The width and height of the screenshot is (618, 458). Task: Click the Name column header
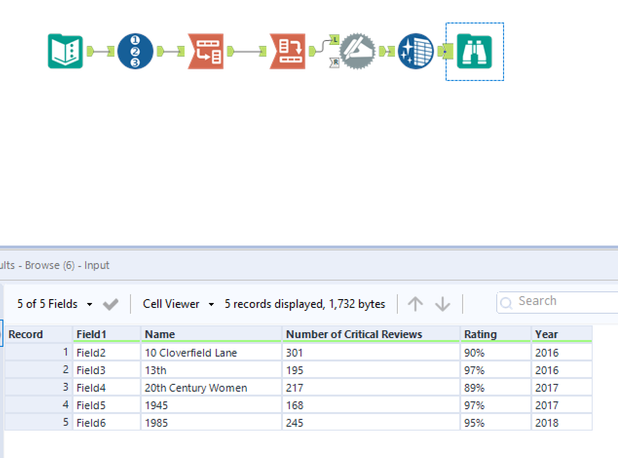[211, 334]
